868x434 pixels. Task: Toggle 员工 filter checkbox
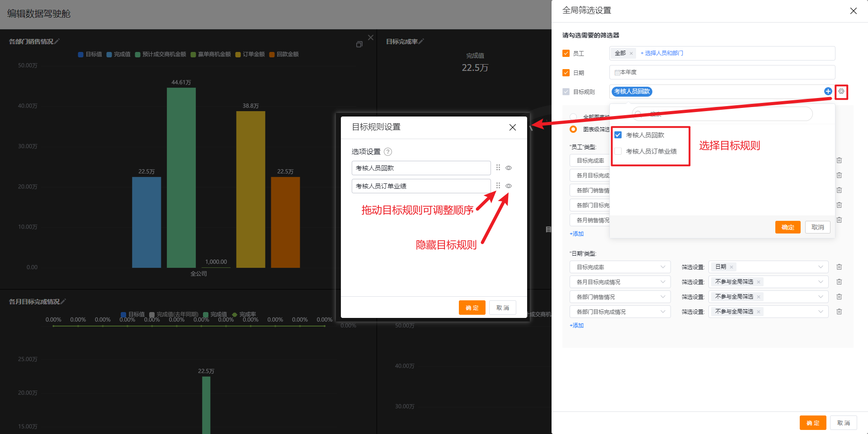tap(566, 53)
